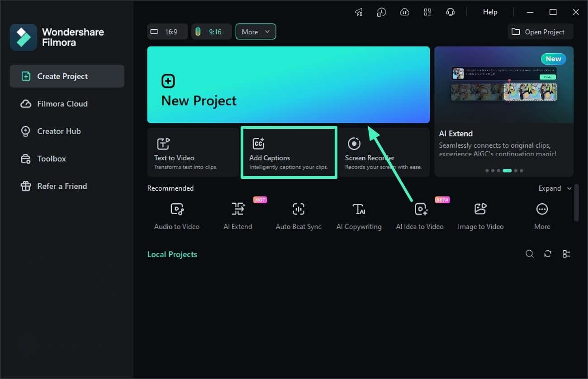Maximize the Filmora window

pyautogui.click(x=553, y=12)
